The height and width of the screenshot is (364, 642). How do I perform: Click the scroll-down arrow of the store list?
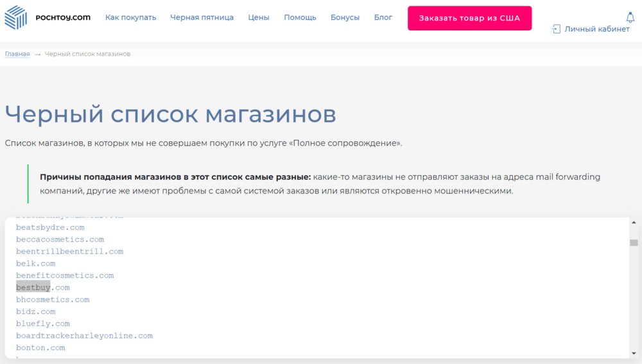click(634, 353)
